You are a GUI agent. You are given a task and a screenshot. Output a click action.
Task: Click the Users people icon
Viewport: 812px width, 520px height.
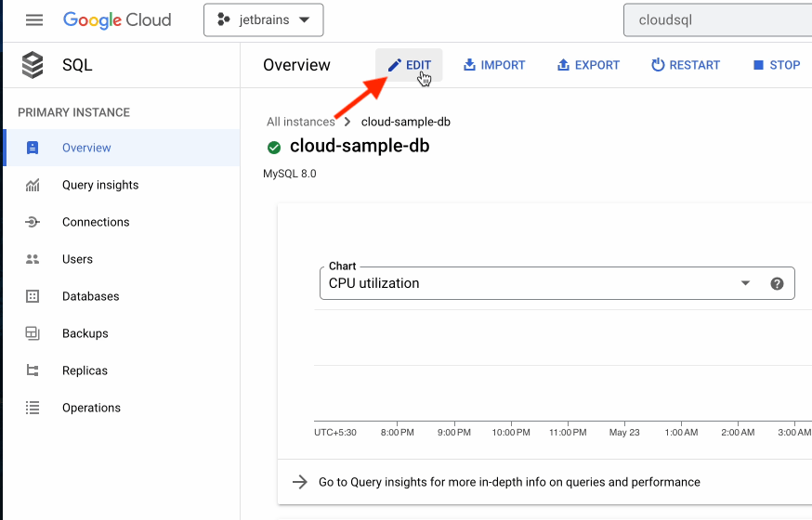33,259
